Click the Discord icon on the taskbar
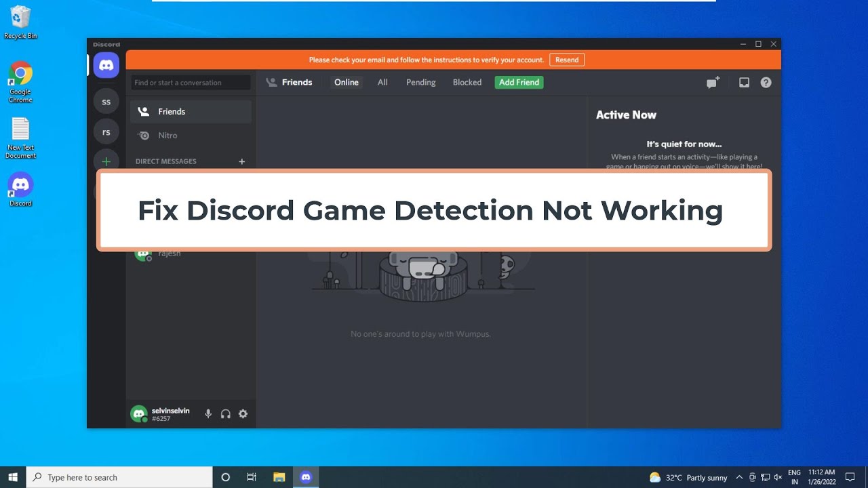The height and width of the screenshot is (488, 868). (306, 477)
